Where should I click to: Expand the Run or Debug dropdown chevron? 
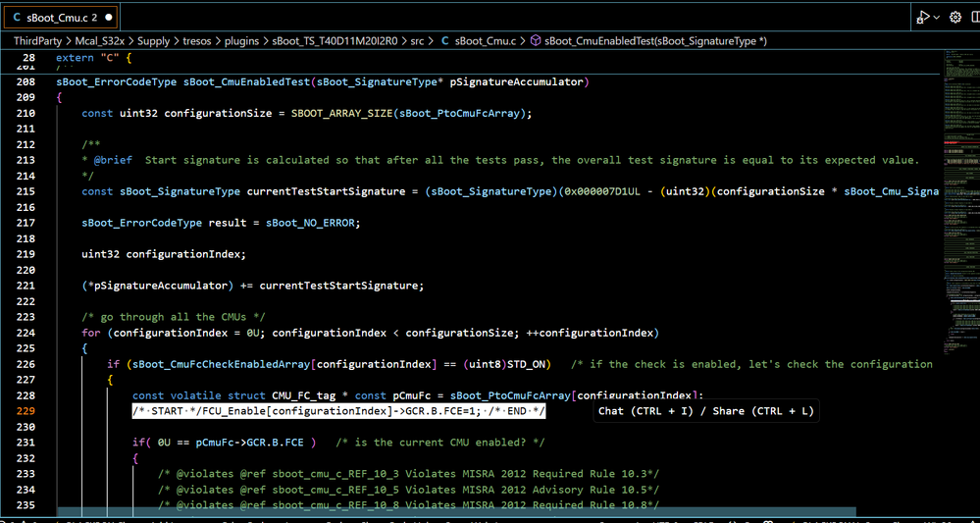936,18
